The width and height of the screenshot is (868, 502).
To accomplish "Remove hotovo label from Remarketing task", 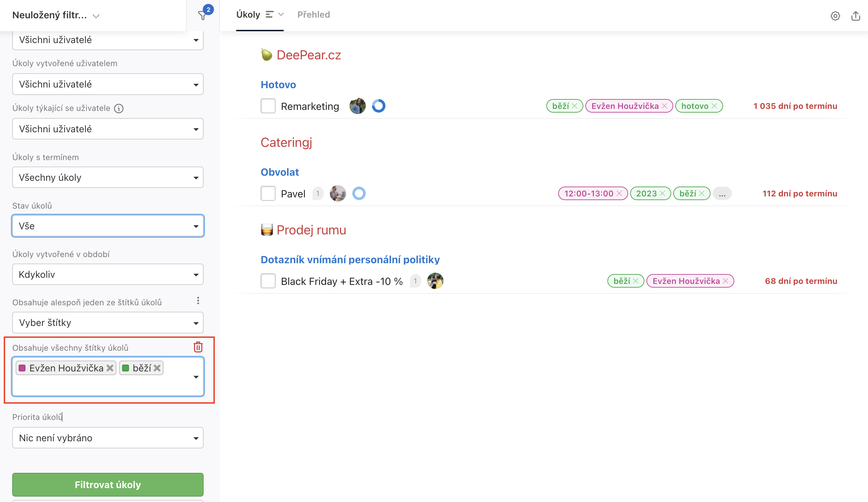I will click(x=714, y=106).
